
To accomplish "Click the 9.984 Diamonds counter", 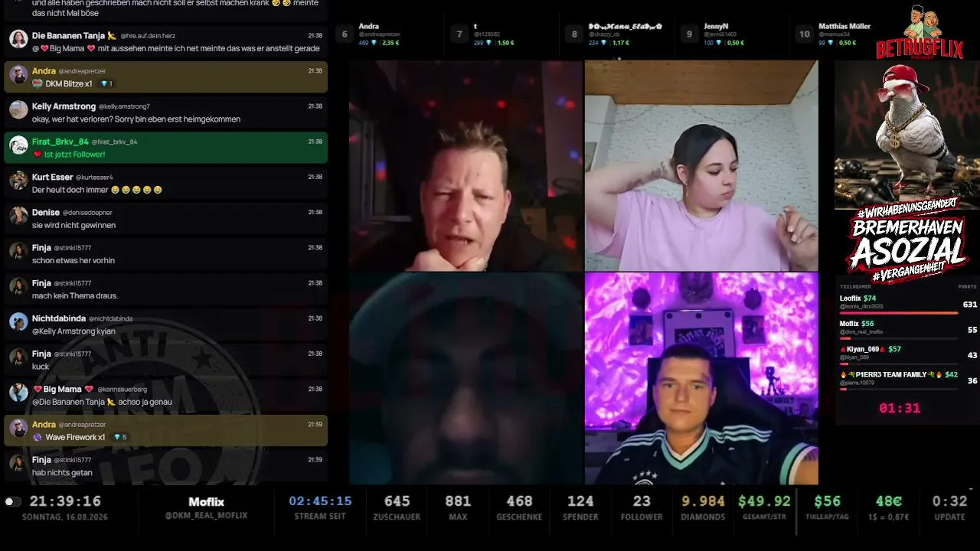I will click(x=703, y=501).
